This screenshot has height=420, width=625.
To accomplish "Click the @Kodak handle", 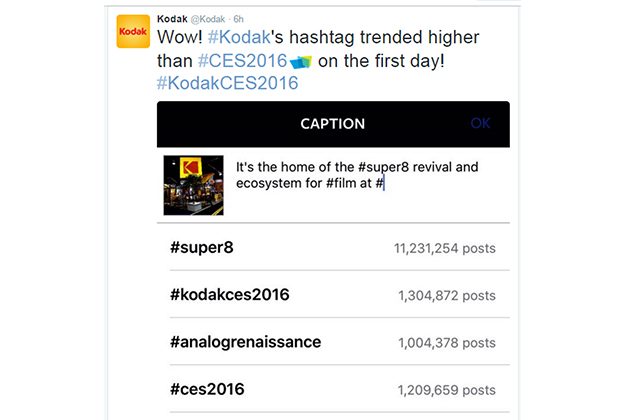I will 211,19.
